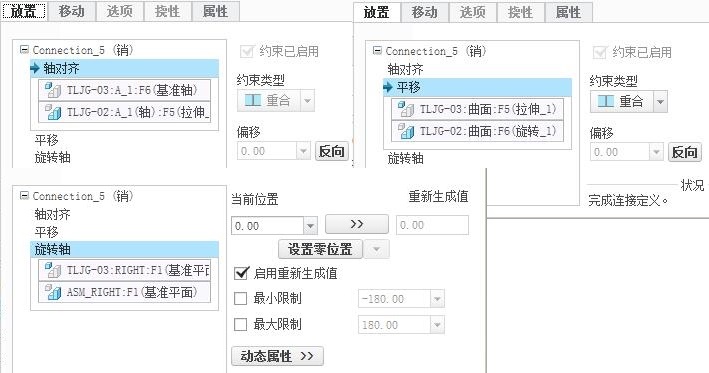Click icon beside TLJG-03:RIGHT:F1 datum plane
The height and width of the screenshot is (373, 709).
pyautogui.click(x=52, y=270)
